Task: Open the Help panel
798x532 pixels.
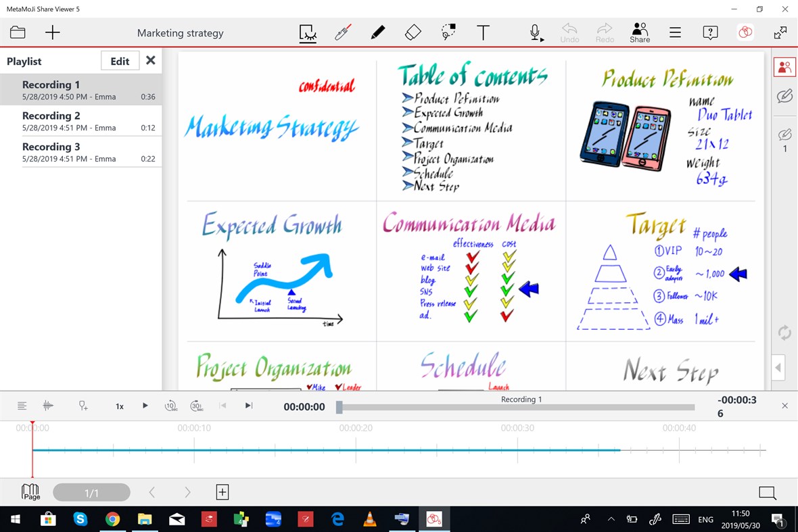Action: pos(709,32)
